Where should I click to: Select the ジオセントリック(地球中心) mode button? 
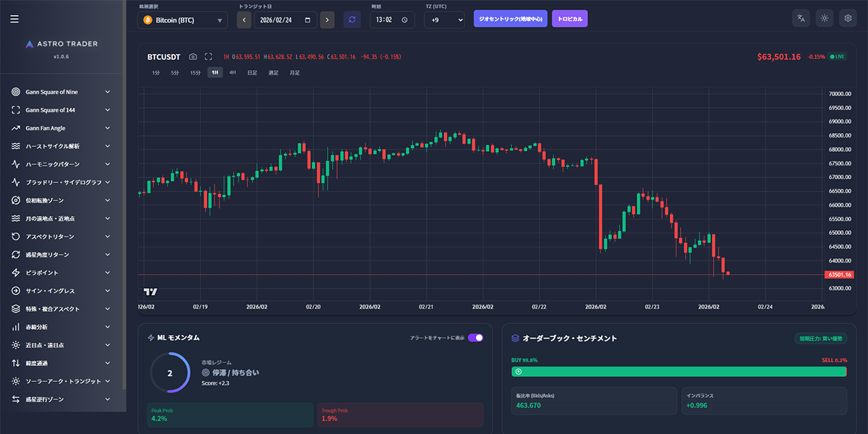[x=511, y=17]
